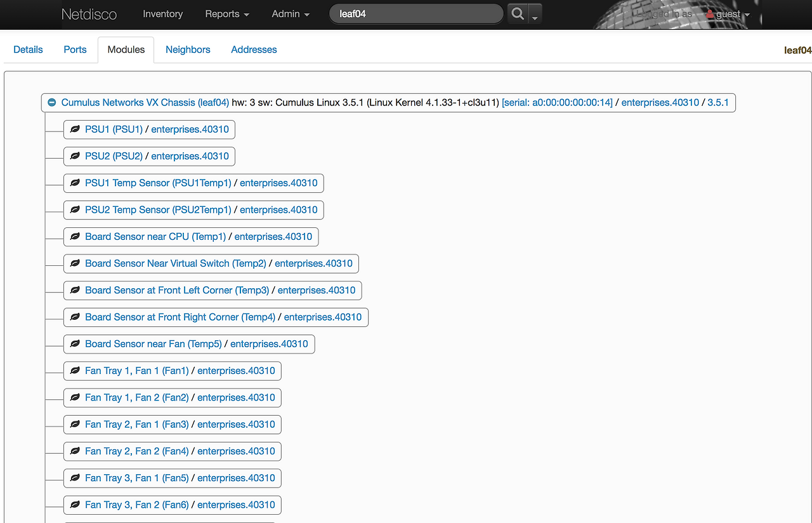Viewport: 812px width, 523px height.
Task: Open Cumulus Networks VX Chassis (leaf04) link
Action: tap(145, 103)
